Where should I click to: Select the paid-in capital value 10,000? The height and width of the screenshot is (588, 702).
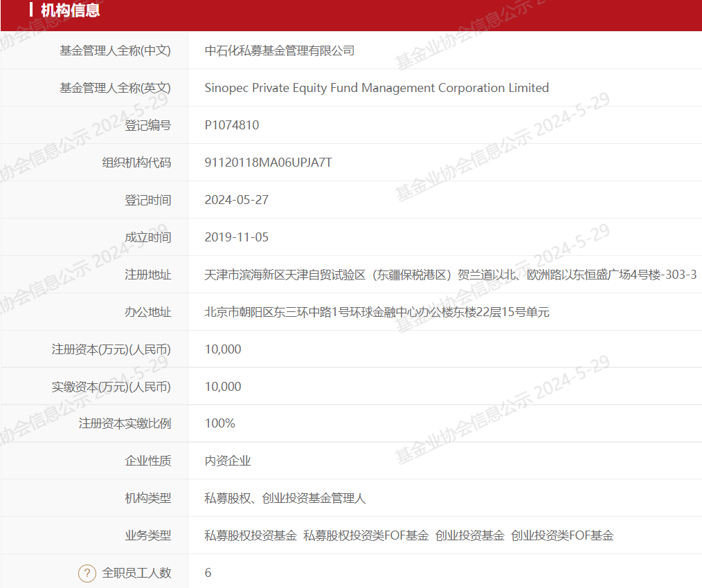[x=223, y=387]
